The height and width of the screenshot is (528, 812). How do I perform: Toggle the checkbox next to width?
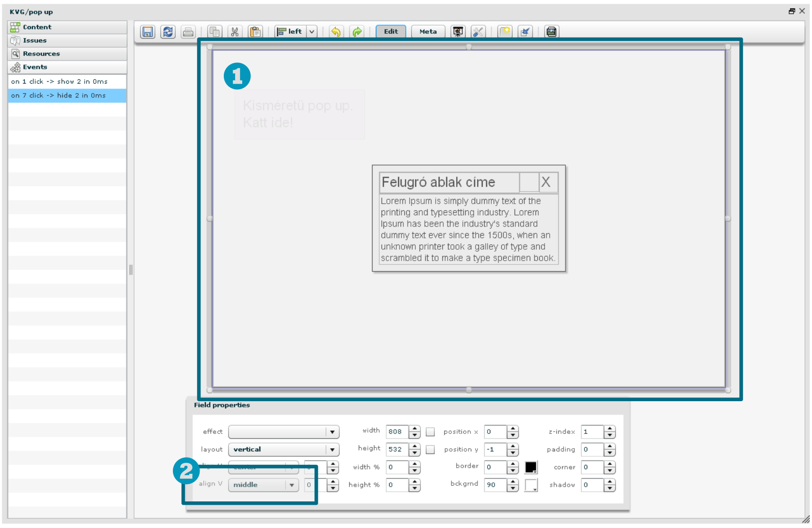[430, 432]
